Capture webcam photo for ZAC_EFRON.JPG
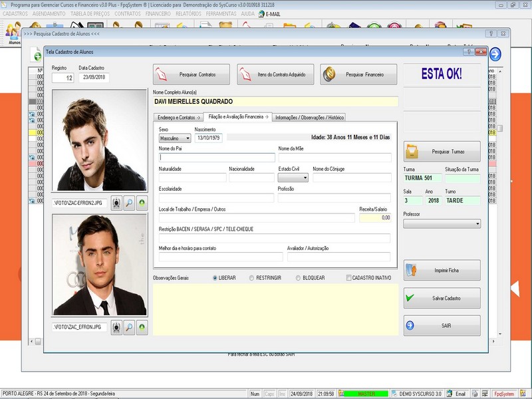 (116, 327)
